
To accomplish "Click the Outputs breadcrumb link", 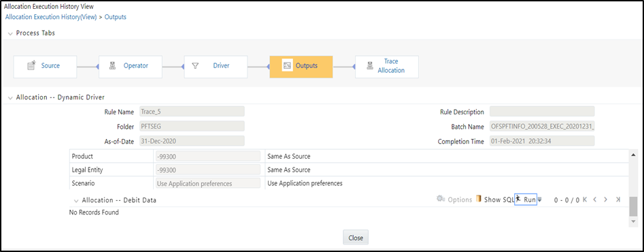I will point(116,17).
